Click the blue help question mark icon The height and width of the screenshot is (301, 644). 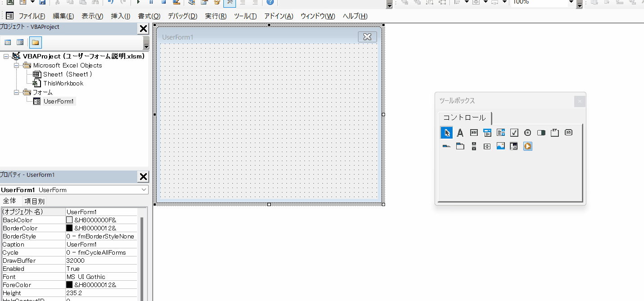pyautogui.click(x=270, y=2)
